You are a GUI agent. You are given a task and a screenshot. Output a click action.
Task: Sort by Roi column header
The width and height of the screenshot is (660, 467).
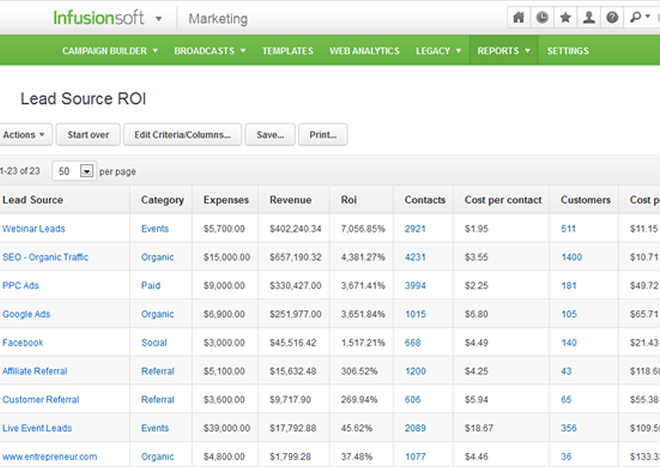click(349, 200)
